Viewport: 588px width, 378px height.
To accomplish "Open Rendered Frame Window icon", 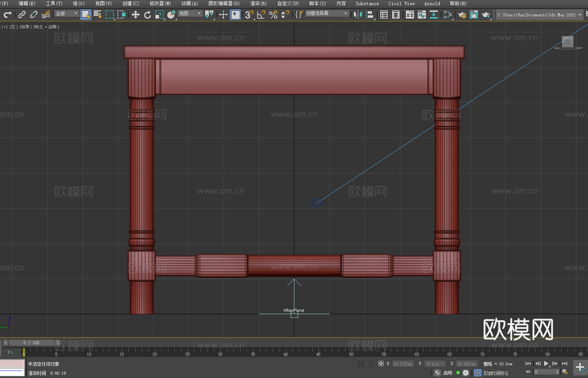I will tap(474, 14).
